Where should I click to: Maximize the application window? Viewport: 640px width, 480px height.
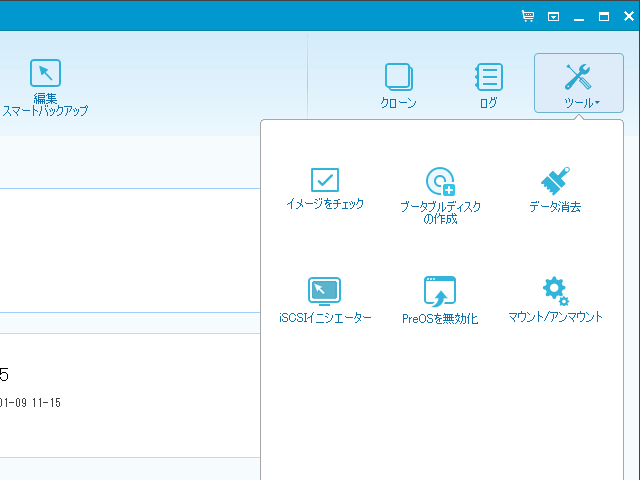(x=604, y=16)
